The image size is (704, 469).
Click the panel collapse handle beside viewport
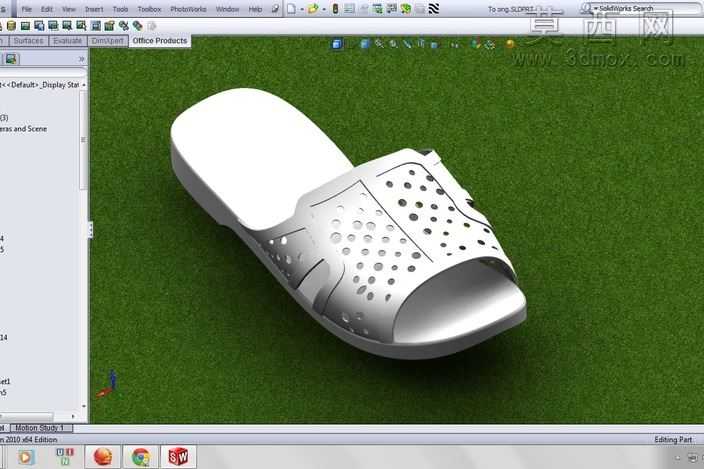90,230
